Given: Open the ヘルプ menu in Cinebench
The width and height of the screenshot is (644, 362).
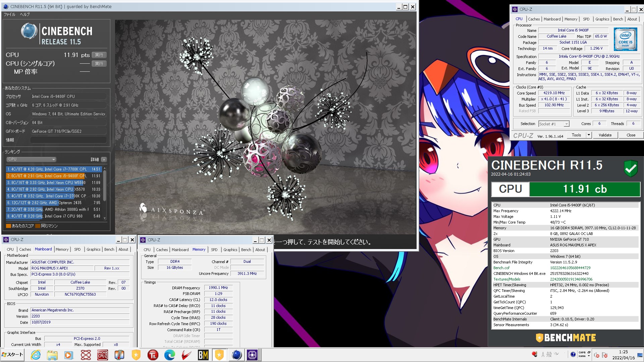Looking at the screenshot, I should click(x=24, y=14).
